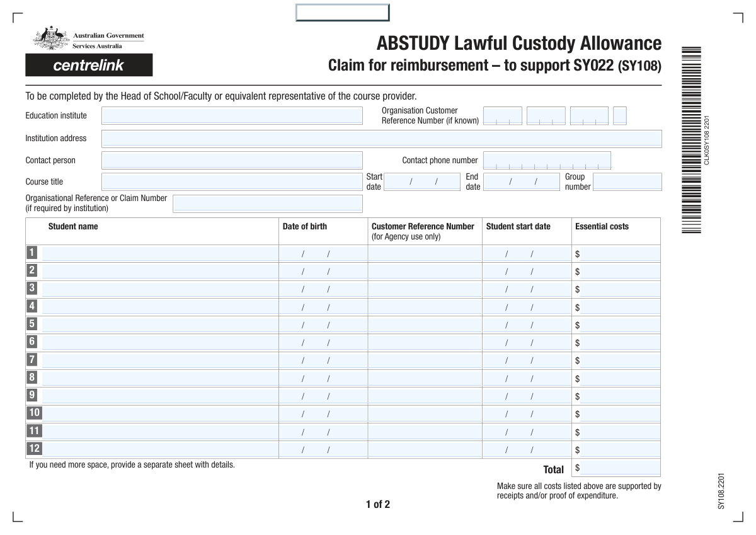Click Organisational Reference or Claim Number field

pos(268,204)
